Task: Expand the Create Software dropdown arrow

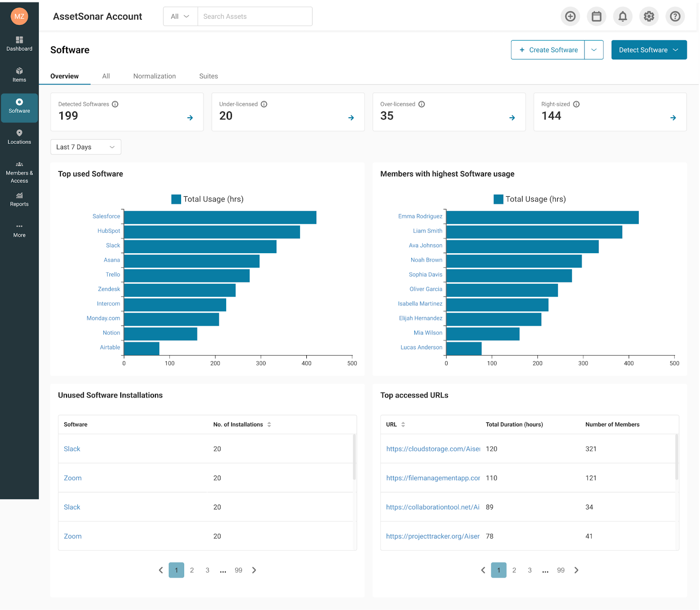Action: click(594, 50)
